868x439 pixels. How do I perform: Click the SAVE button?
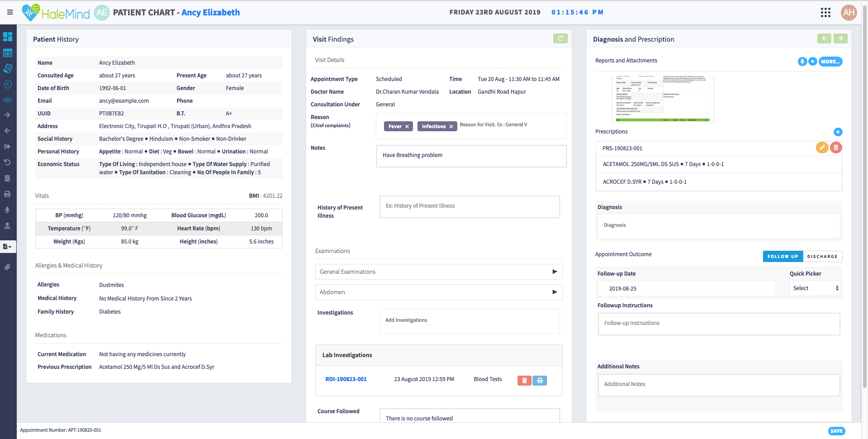point(836,431)
